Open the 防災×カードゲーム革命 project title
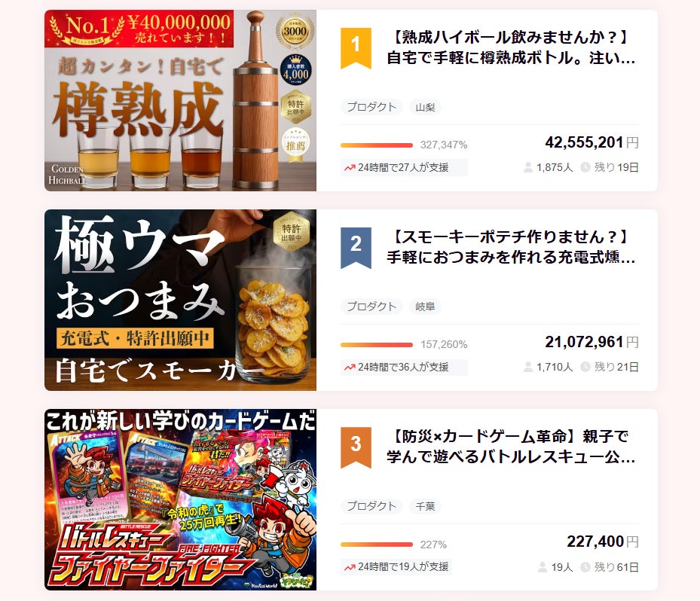This screenshot has width=700, height=601. (511, 446)
